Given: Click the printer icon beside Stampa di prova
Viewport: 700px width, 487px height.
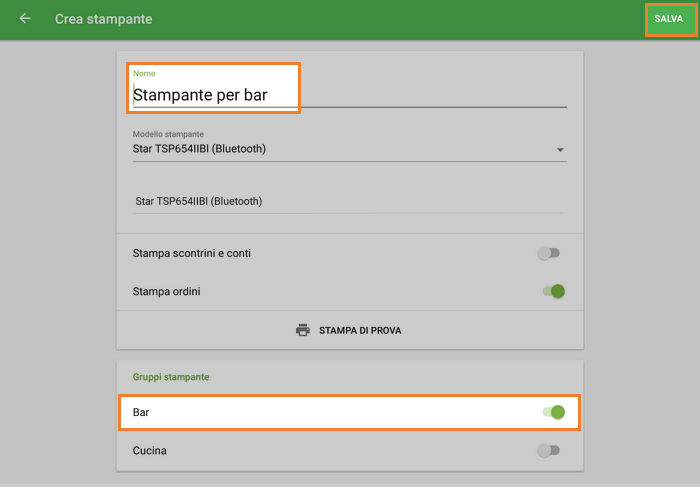Looking at the screenshot, I should click(x=303, y=330).
